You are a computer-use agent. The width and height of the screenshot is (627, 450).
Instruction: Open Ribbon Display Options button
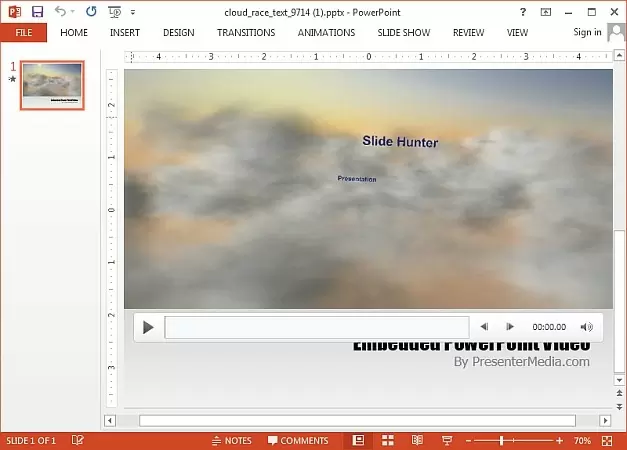546,12
